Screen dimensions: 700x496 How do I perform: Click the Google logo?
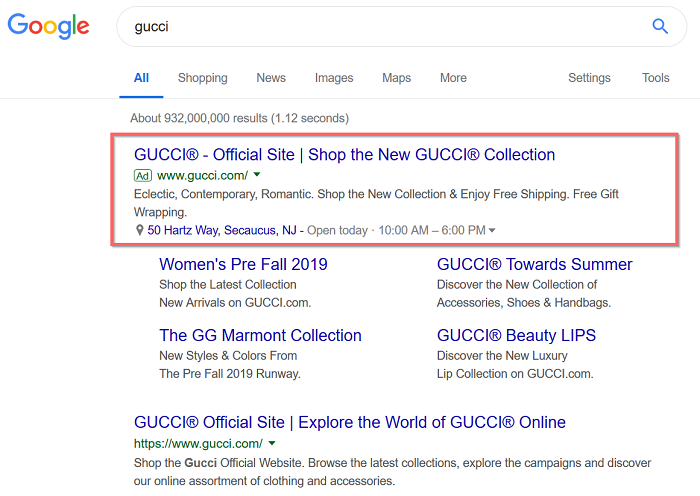pos(48,26)
